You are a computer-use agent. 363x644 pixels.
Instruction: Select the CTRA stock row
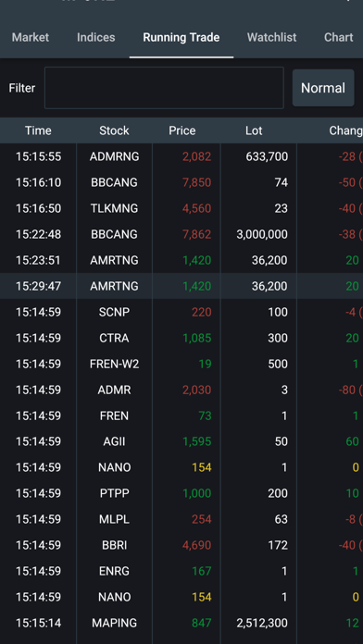(181, 338)
